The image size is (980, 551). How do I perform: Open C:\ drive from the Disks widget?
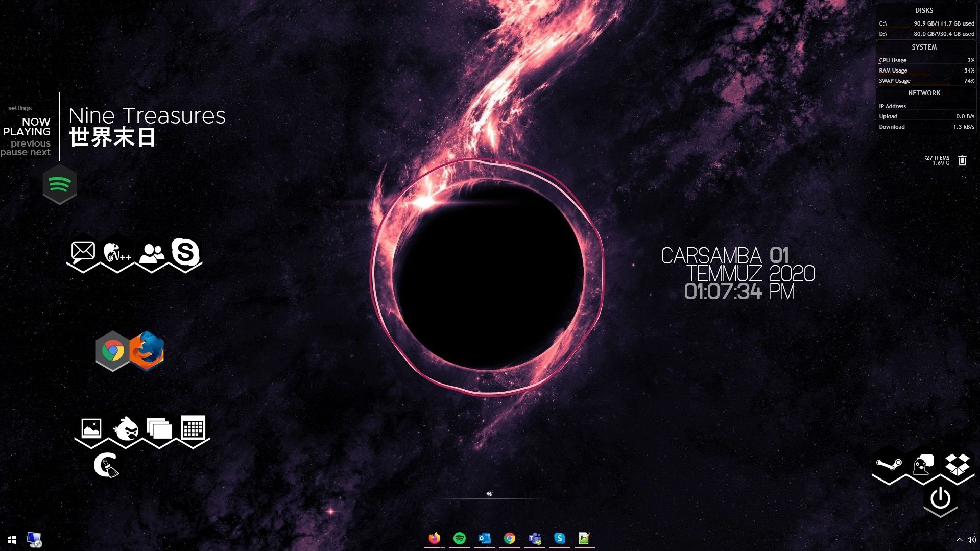click(x=882, y=23)
